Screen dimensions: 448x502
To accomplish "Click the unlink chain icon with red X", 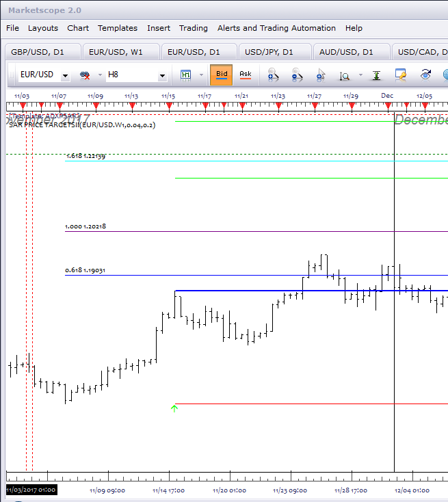I will tap(85, 75).
